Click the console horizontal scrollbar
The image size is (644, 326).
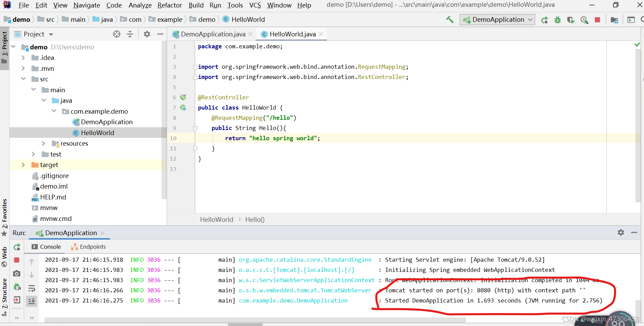255,320
